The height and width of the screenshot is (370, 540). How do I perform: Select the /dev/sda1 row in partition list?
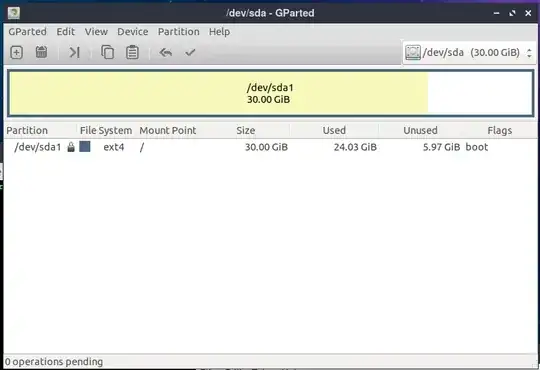tap(270, 147)
